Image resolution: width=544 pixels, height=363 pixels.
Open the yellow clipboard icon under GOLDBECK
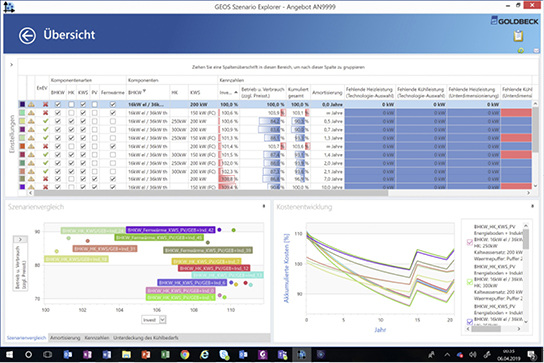[518, 36]
